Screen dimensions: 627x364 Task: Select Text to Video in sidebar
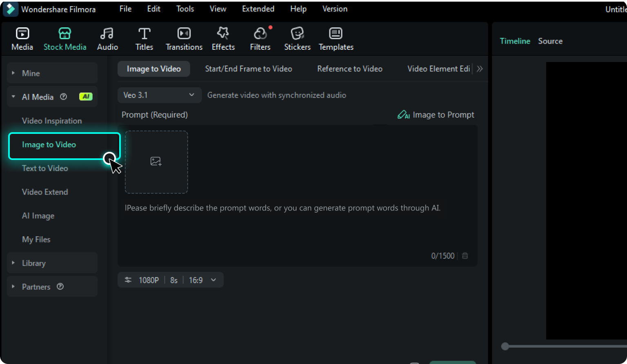click(45, 168)
